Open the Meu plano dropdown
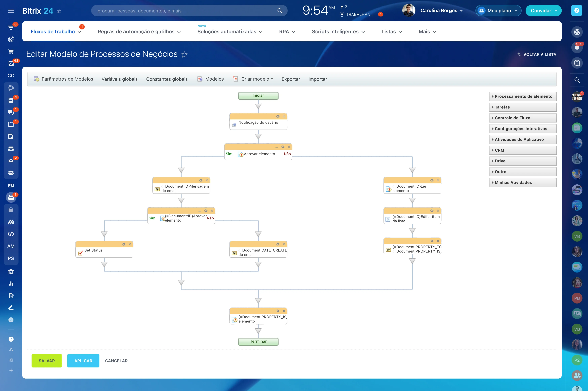The height and width of the screenshot is (391, 588). pyautogui.click(x=498, y=10)
